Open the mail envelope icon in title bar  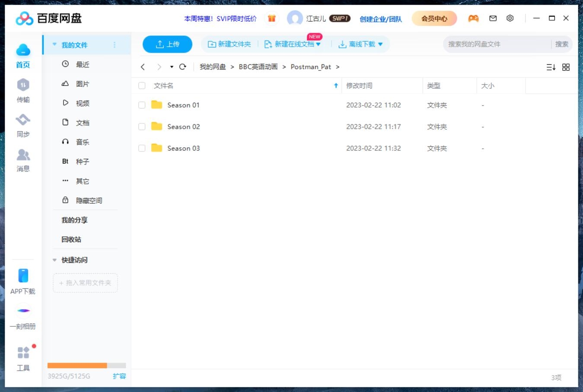click(493, 18)
